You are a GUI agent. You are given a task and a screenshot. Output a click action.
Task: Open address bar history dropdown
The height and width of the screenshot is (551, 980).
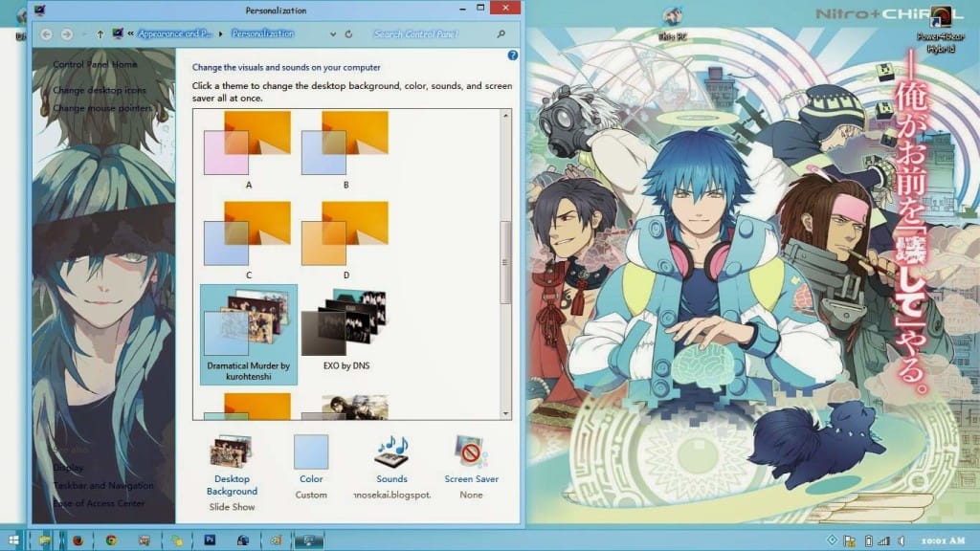pos(332,34)
